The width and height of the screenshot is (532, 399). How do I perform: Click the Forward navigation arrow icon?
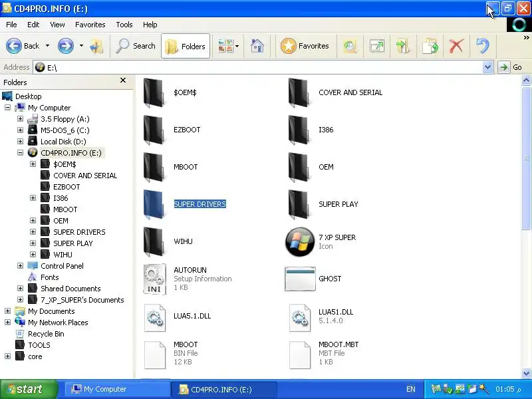coord(65,46)
